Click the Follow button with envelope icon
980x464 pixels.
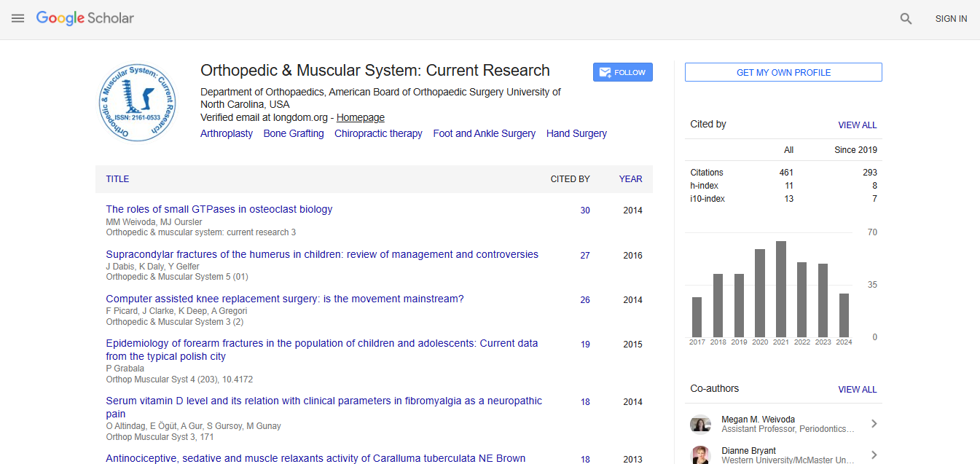click(622, 72)
